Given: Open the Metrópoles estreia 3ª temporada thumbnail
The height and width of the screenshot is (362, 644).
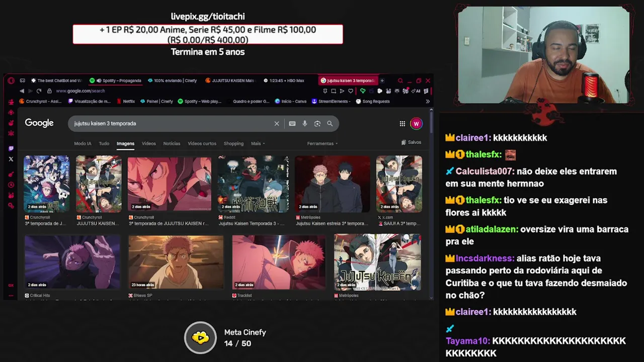Looking at the screenshot, I should click(x=333, y=184).
